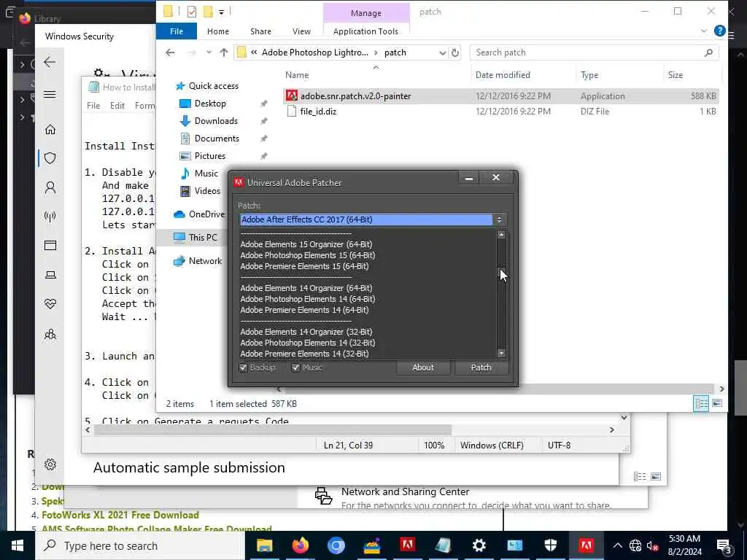Switch to details view layout

[x=701, y=403]
